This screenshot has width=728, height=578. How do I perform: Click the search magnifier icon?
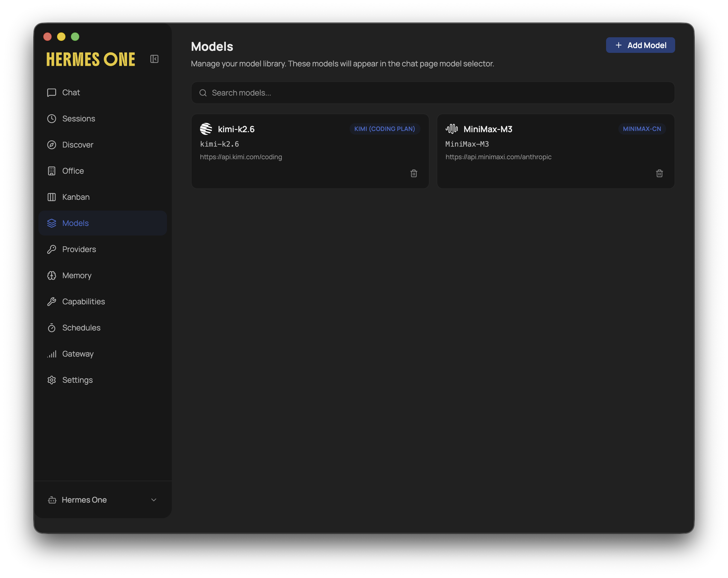click(203, 93)
